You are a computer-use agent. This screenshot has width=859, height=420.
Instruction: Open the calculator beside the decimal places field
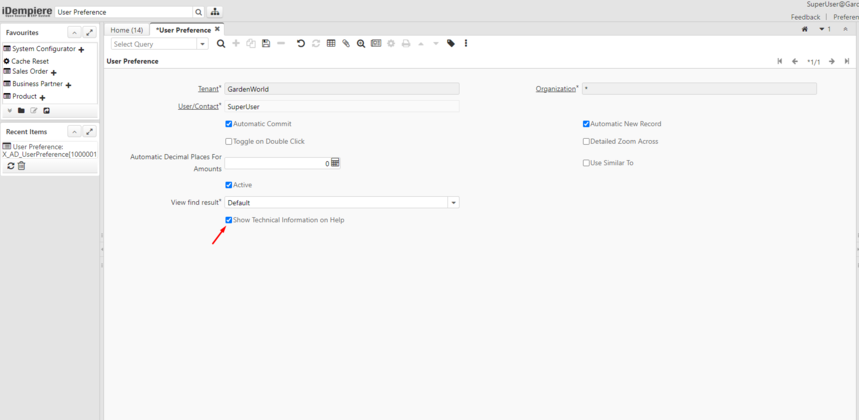[335, 163]
